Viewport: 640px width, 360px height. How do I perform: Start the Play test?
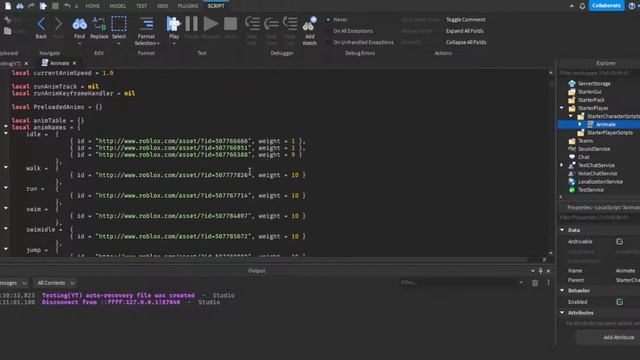[x=174, y=24]
